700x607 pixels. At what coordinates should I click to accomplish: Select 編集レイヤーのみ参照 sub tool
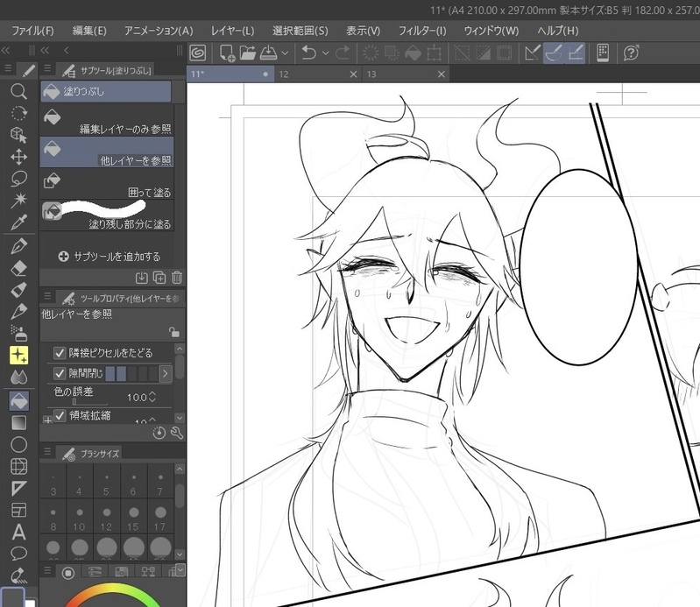click(x=107, y=121)
